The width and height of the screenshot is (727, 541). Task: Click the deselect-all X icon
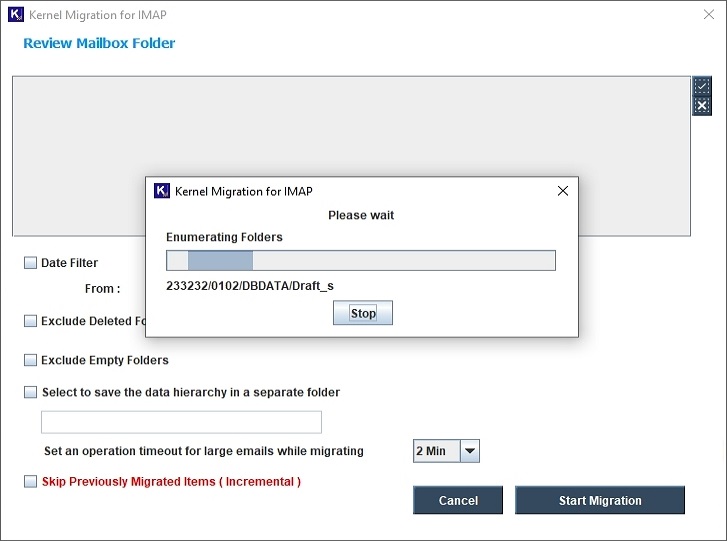(x=702, y=106)
